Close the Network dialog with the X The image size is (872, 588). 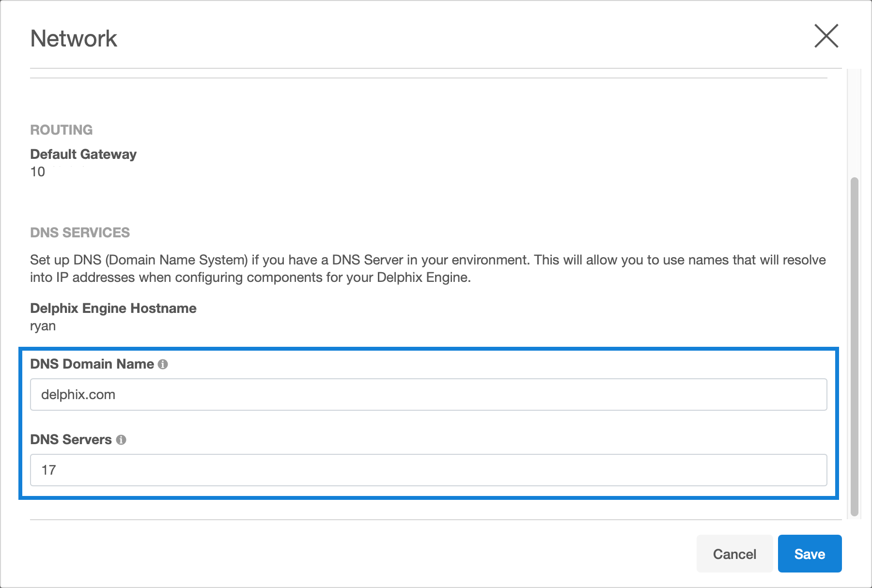pos(826,36)
